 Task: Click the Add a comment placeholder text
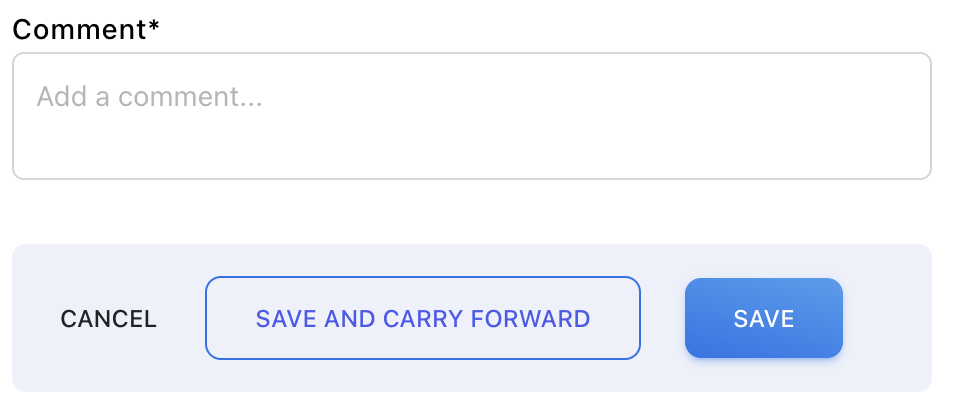(149, 97)
